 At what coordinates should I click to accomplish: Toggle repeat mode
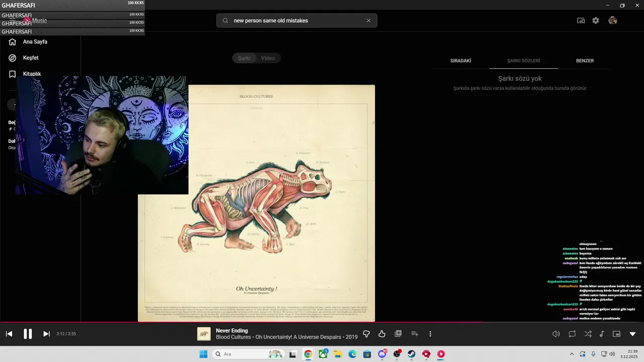(572, 334)
